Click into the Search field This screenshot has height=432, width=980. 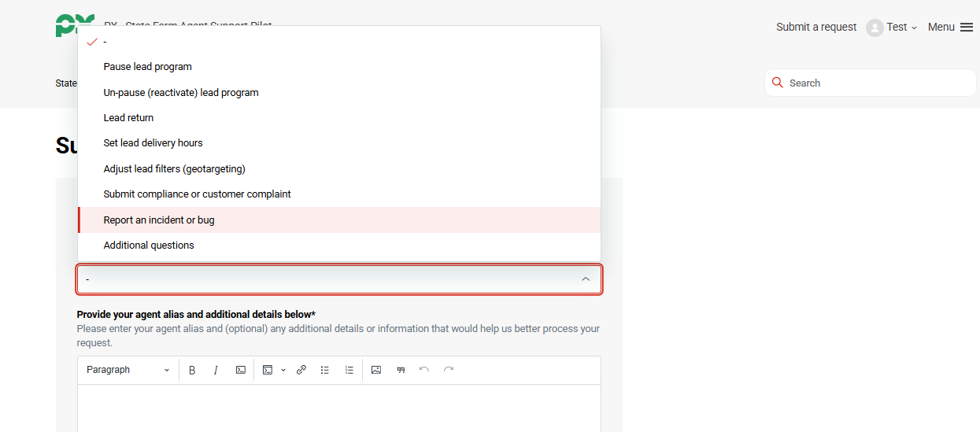pyautogui.click(x=871, y=83)
